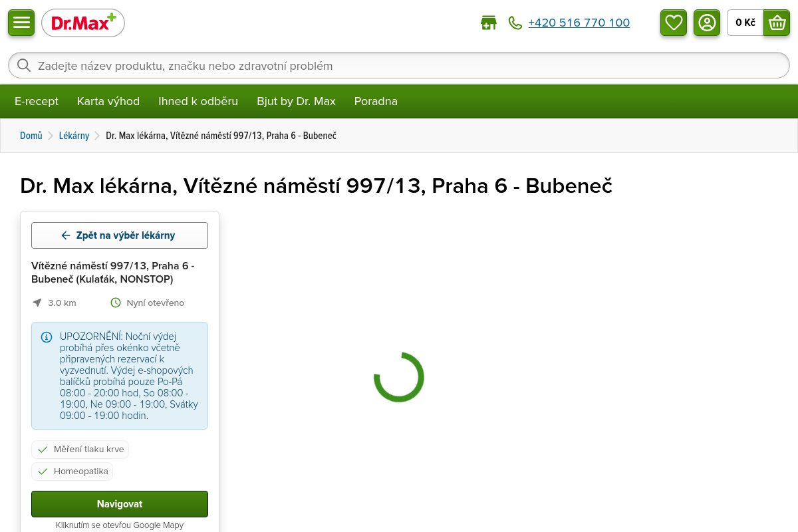This screenshot has width=798, height=532.
Task: Click the pharmacy address heading in the card
Action: pos(113,273)
